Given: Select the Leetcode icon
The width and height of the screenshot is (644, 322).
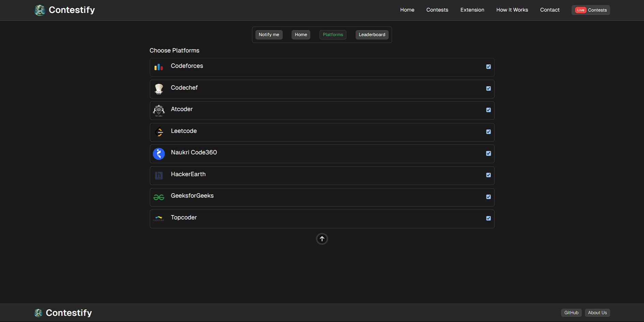Looking at the screenshot, I should [x=159, y=132].
